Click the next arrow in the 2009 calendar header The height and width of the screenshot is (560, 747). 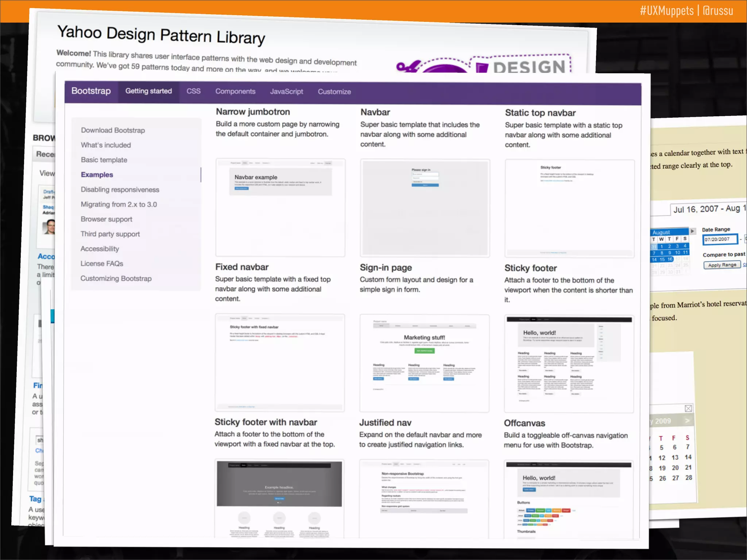click(x=688, y=421)
